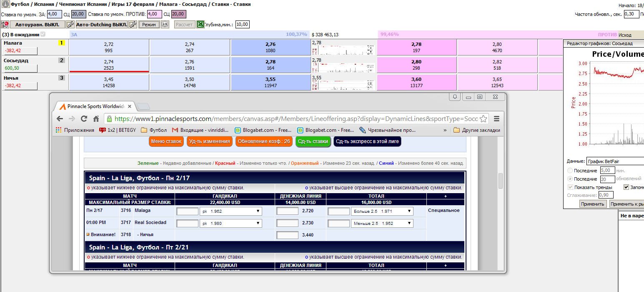Select the Последние обновлений radio button
Screen dimensions: 644x292
[570, 179]
